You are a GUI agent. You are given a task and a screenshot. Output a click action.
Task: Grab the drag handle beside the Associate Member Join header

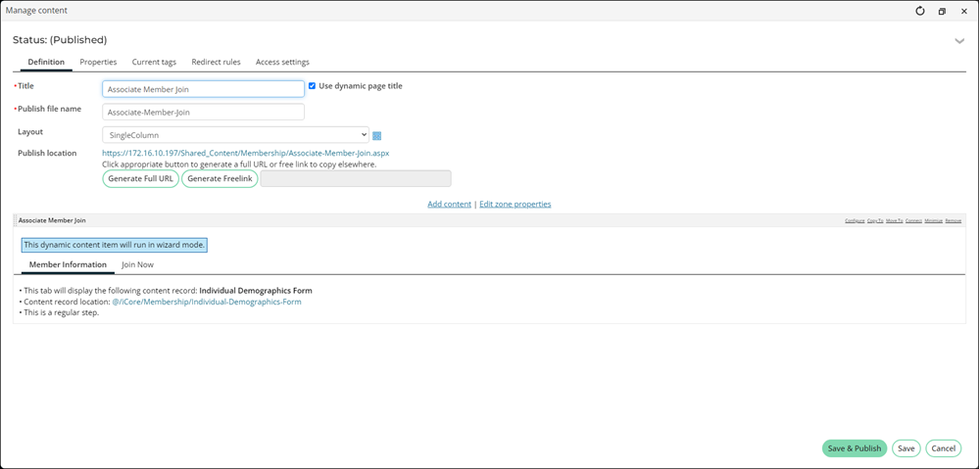coord(15,220)
